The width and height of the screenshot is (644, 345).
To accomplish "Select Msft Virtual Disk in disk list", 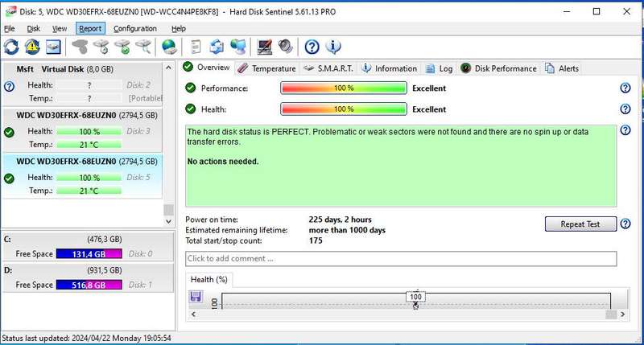I will tap(83, 84).
